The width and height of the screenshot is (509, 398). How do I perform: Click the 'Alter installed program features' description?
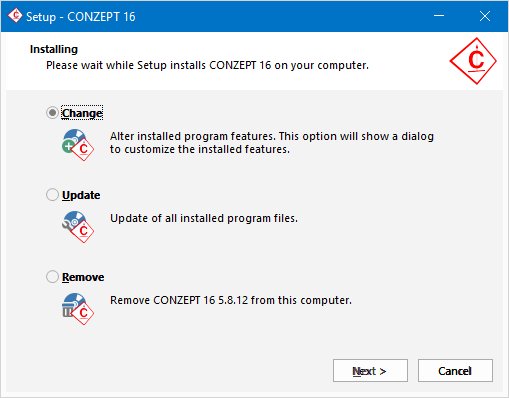(272, 143)
